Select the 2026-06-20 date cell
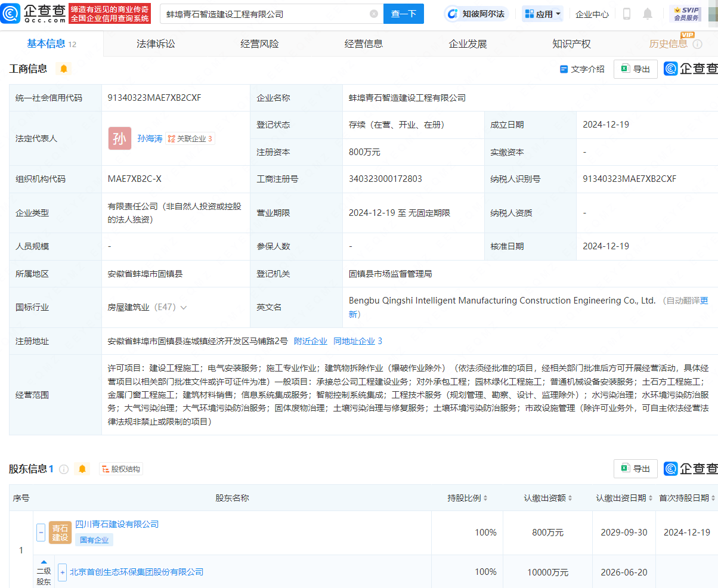Image resolution: width=718 pixels, height=588 pixels. 624,572
